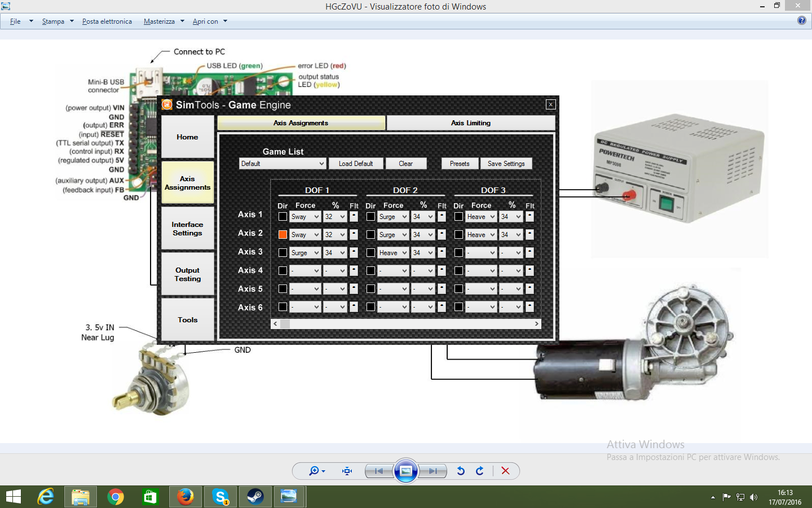
Task: Toggle Axis 6 DOF 1 Dir checkbox
Action: pyautogui.click(x=283, y=306)
